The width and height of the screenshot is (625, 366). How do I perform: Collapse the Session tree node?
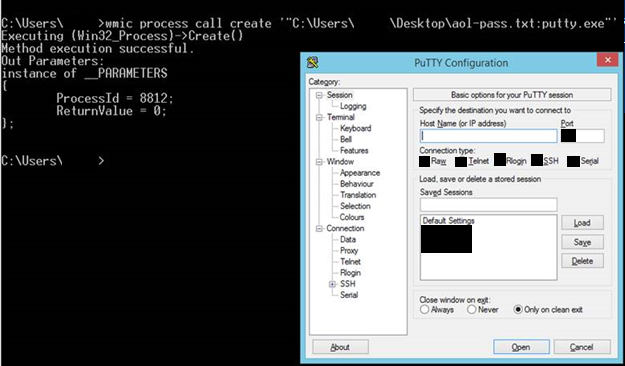tap(319, 95)
